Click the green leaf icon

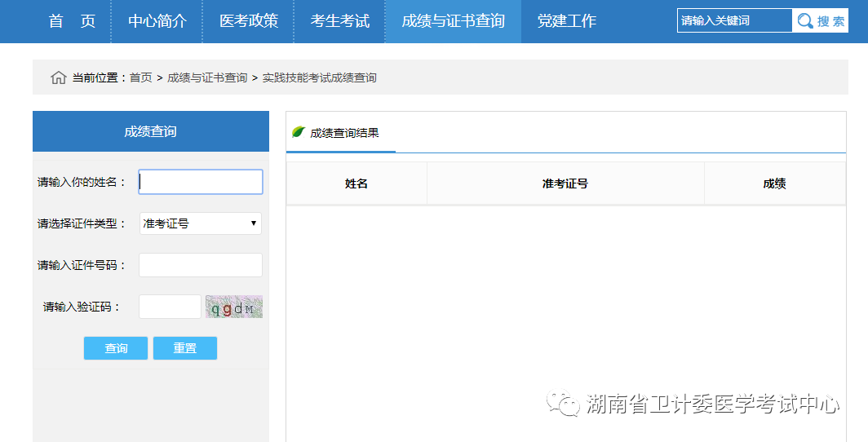tap(298, 132)
